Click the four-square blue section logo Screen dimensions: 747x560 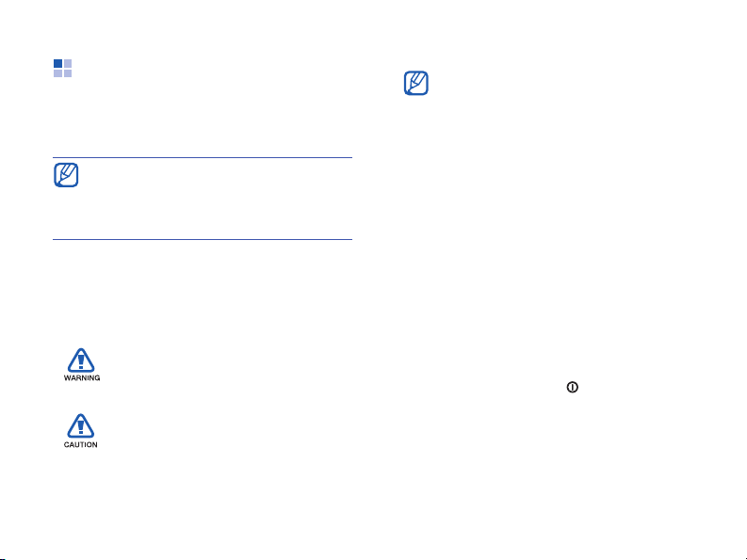click(62, 68)
